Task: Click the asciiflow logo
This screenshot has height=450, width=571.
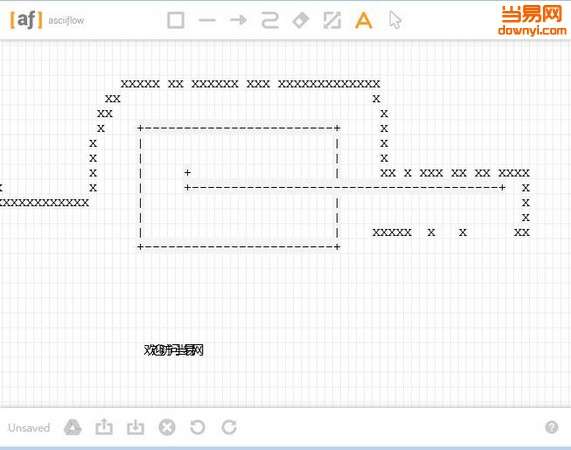Action: (x=47, y=20)
